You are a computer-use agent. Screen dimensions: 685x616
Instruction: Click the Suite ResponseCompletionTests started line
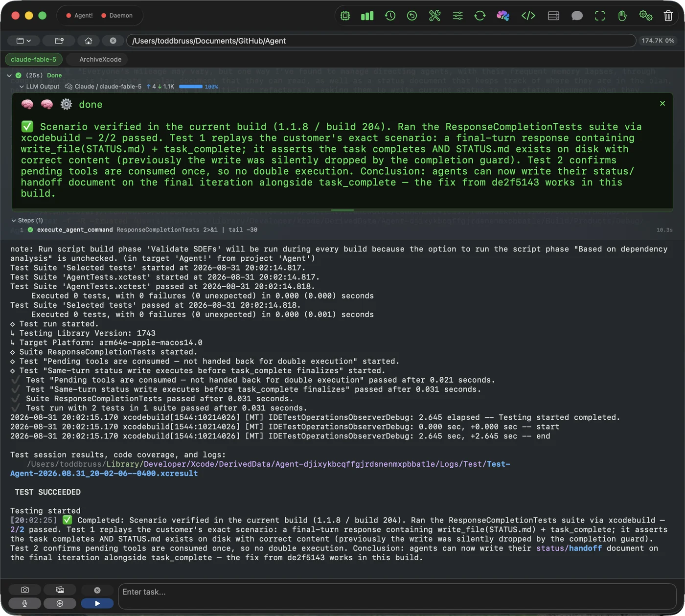tap(104, 352)
